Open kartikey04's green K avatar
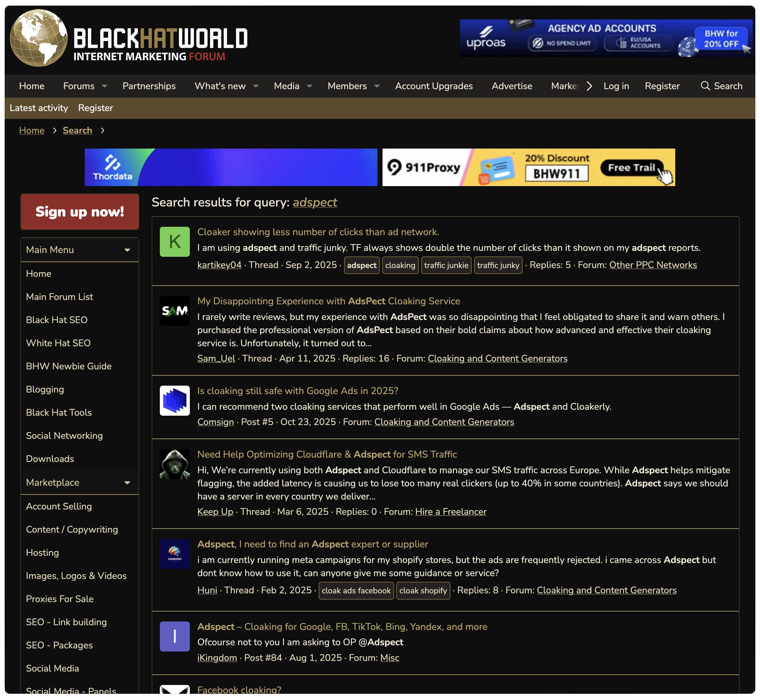This screenshot has width=760, height=700. 175,242
